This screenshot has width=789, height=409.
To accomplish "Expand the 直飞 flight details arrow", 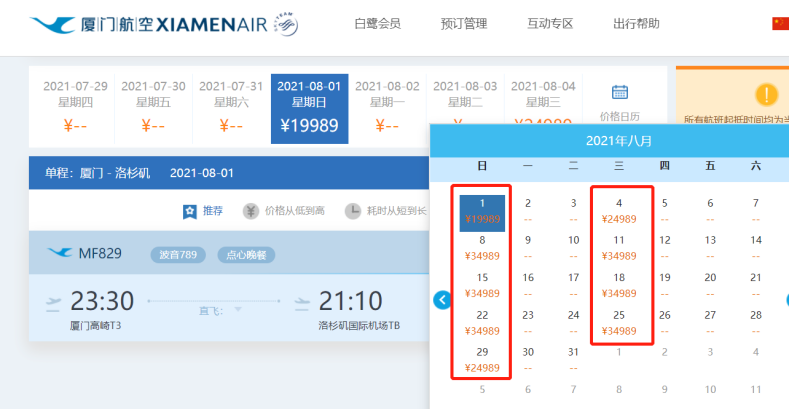I will (238, 310).
